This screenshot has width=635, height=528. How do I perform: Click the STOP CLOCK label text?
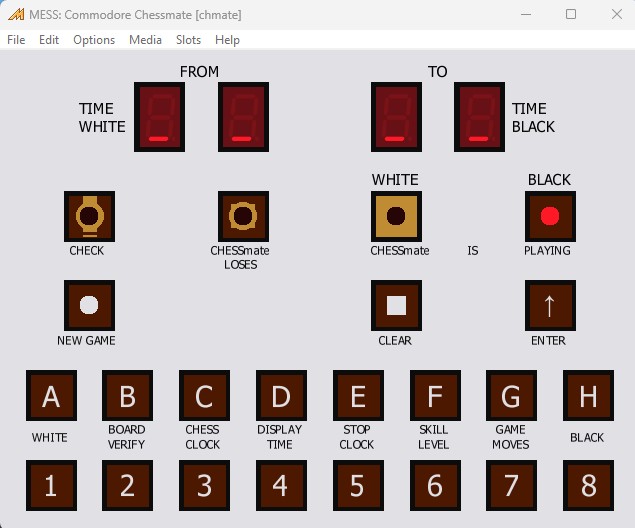357,437
